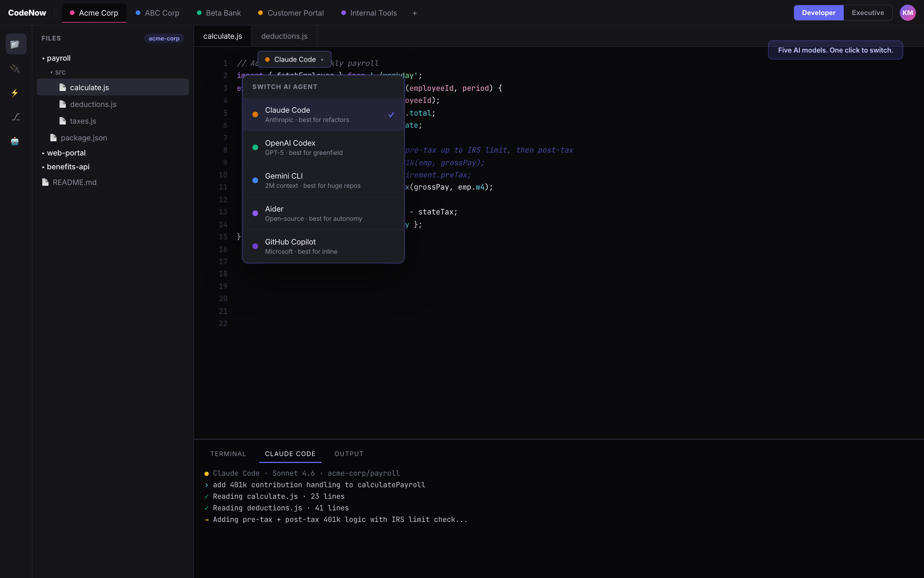Click orange dot next to Claude Code option
Viewport: 924px width, 578px height.
[255, 114]
